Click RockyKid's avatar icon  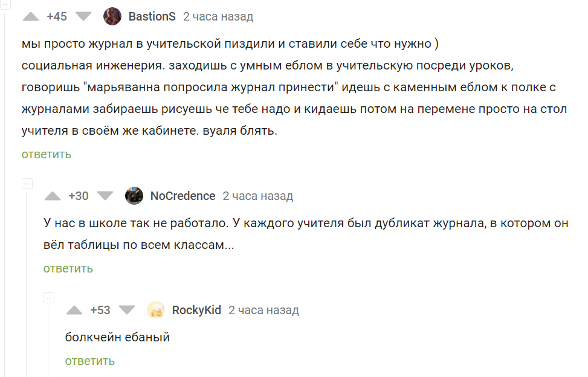[156, 310]
